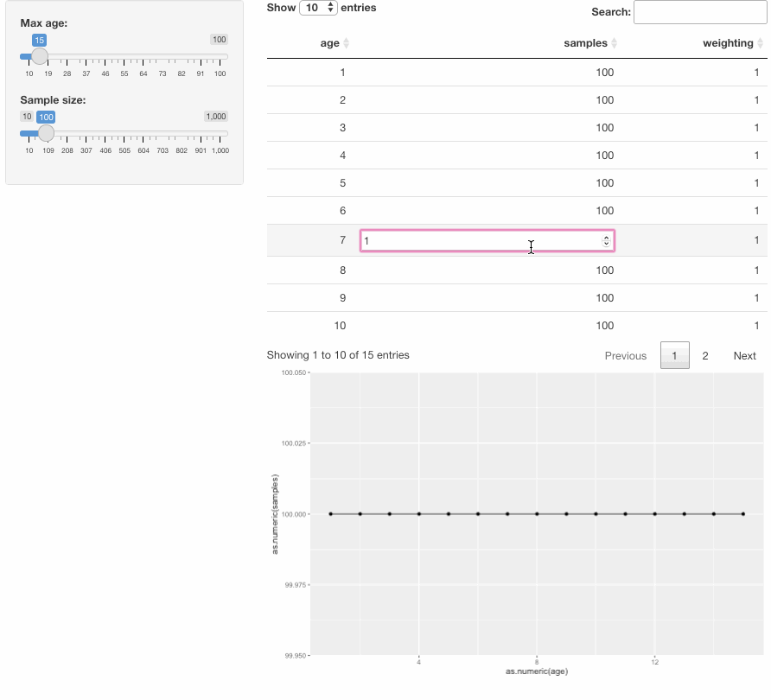Screen dimensions: 771x700
Task: Sort table by age column arrows
Action: click(346, 43)
